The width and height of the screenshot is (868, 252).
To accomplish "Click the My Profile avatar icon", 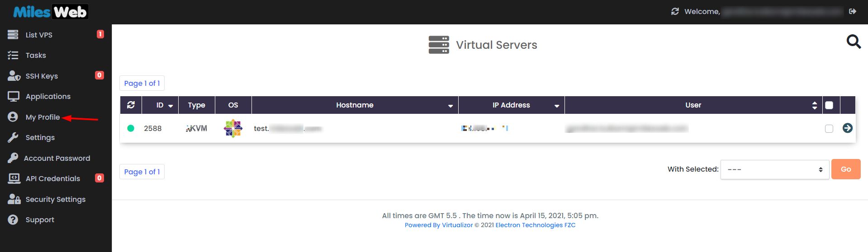I will 13,117.
